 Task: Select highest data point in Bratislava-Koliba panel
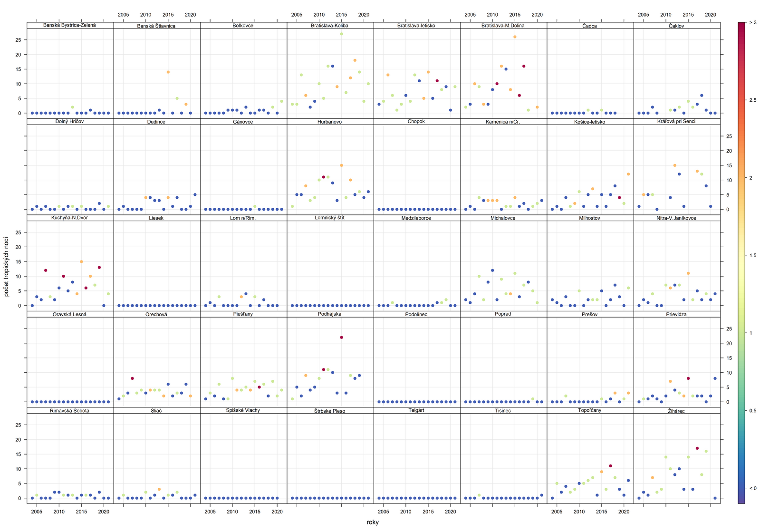click(341, 34)
